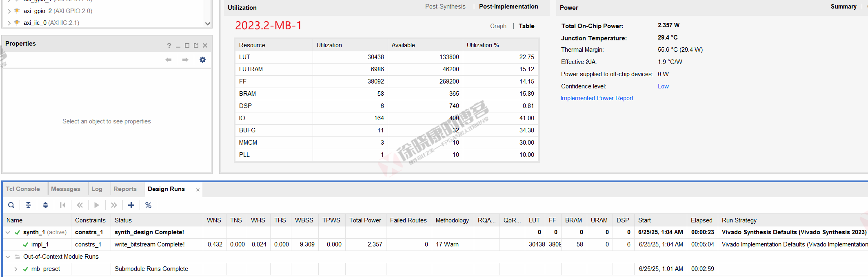Click the WNS column header
Viewport: 868px width, 277px height.
(214, 220)
